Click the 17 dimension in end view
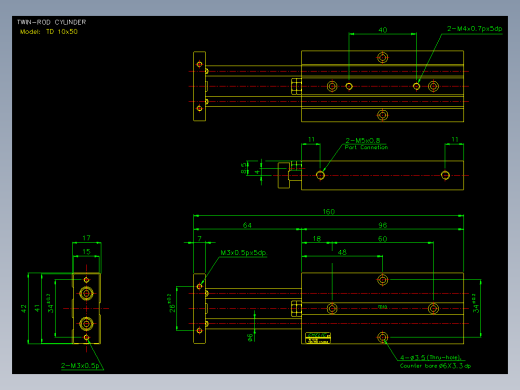 pos(86,238)
